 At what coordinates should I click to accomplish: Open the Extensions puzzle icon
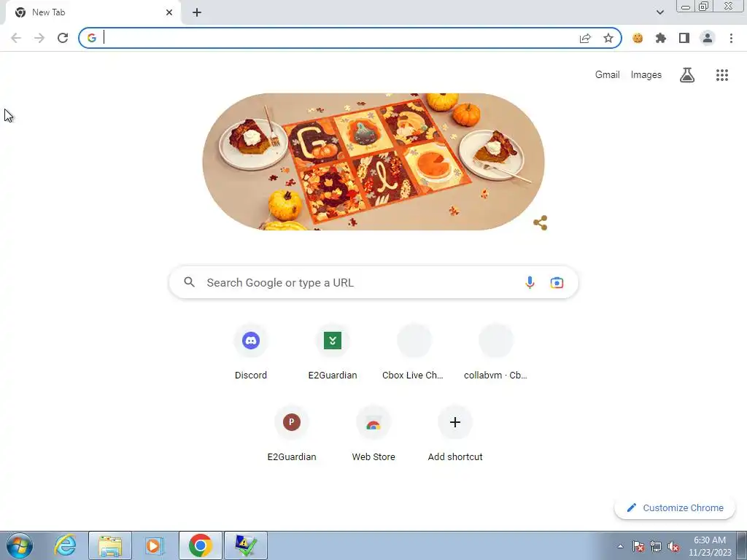661,38
